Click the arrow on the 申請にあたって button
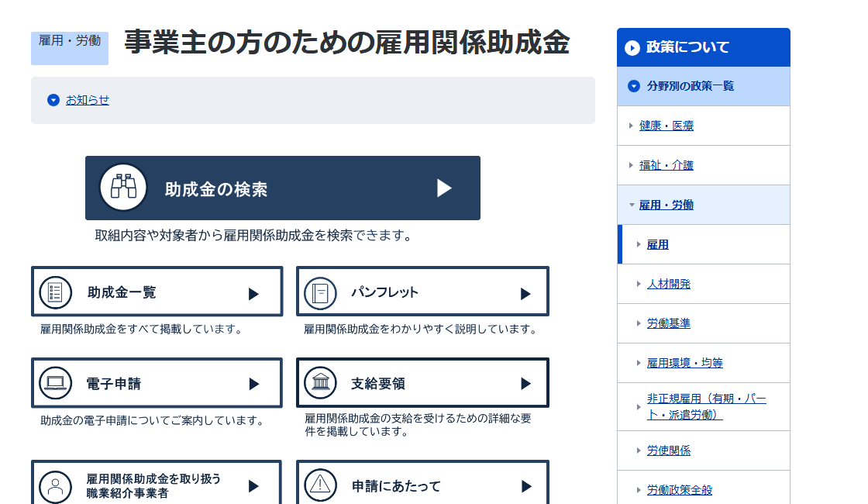 526,486
